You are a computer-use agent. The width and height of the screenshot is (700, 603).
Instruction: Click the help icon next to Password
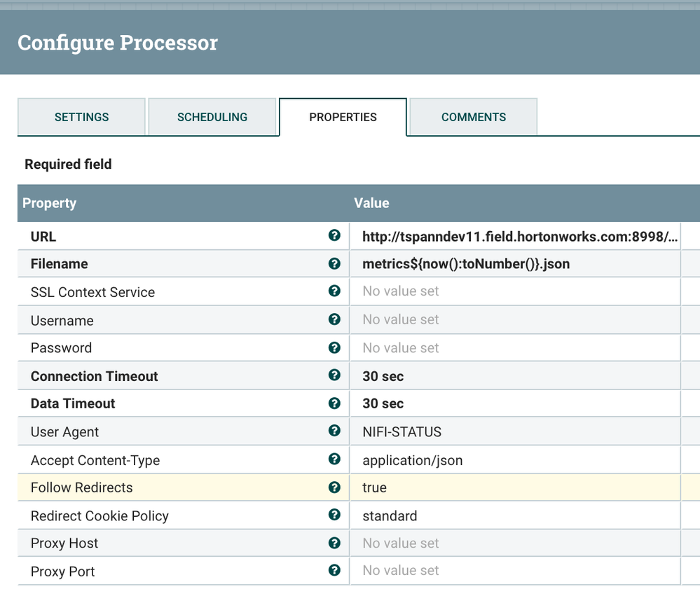[334, 347]
